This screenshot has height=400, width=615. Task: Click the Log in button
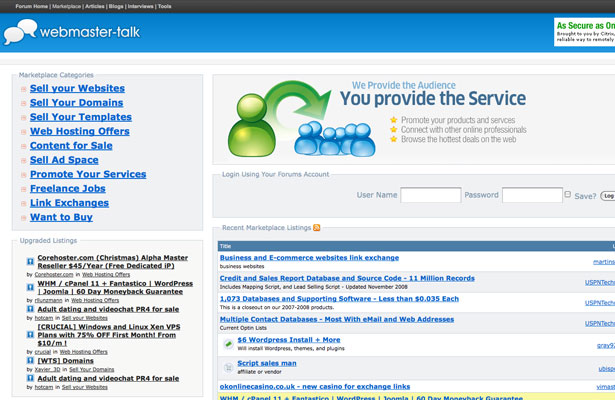coord(608,196)
